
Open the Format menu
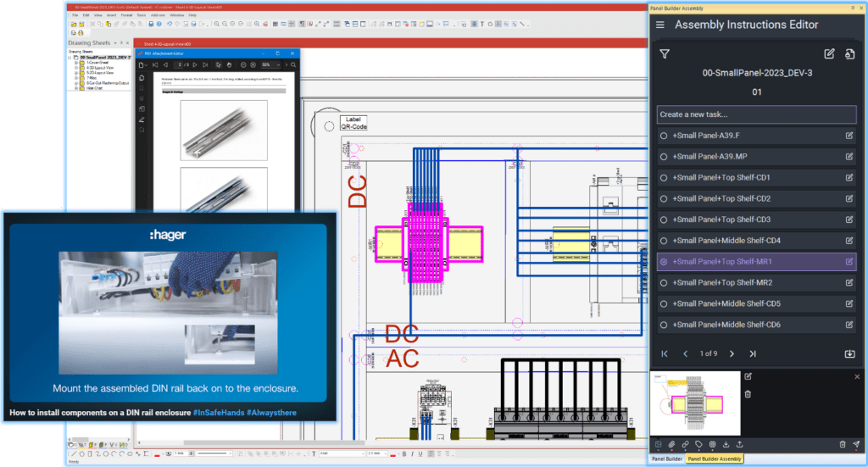point(127,15)
